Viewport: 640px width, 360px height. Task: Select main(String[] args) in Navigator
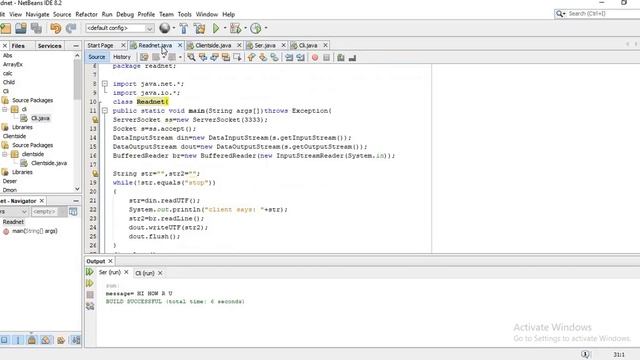coord(34,231)
